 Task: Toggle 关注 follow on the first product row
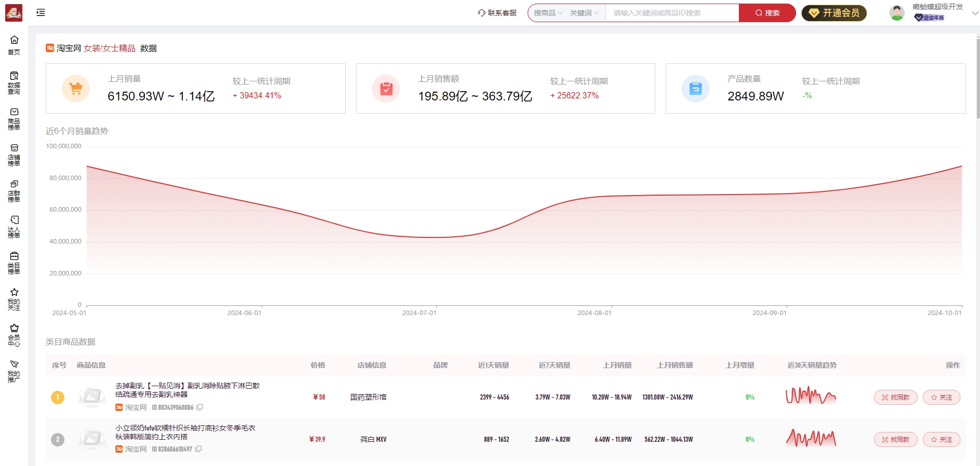[x=941, y=398]
